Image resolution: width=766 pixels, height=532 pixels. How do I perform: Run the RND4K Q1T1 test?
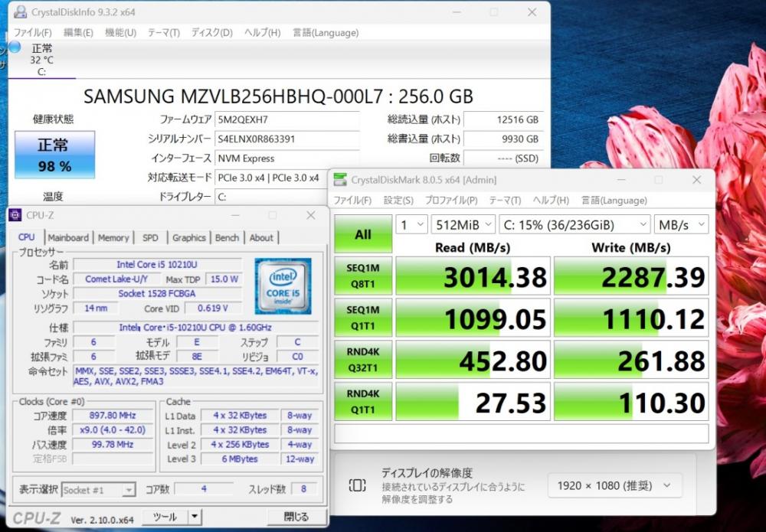(363, 402)
